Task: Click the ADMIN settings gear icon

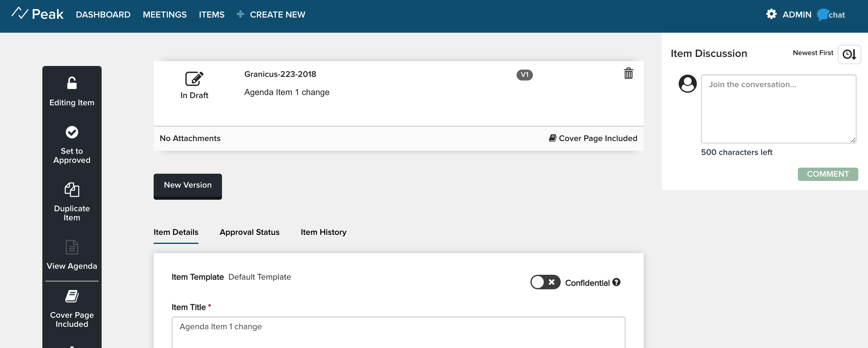Action: pos(771,14)
